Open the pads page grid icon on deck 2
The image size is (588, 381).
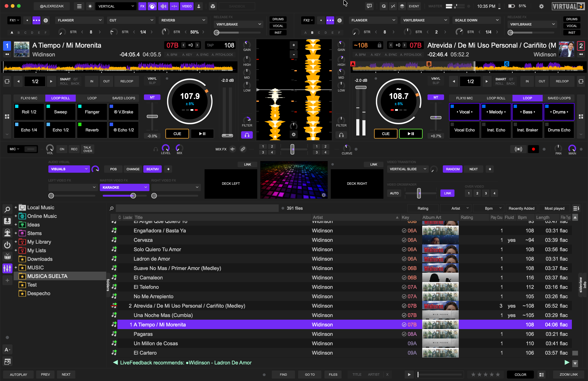pos(581,116)
